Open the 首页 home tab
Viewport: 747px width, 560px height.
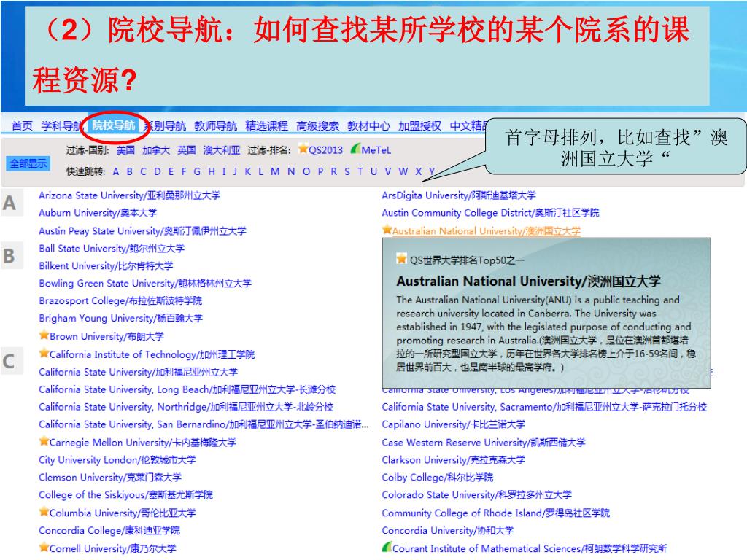22,125
